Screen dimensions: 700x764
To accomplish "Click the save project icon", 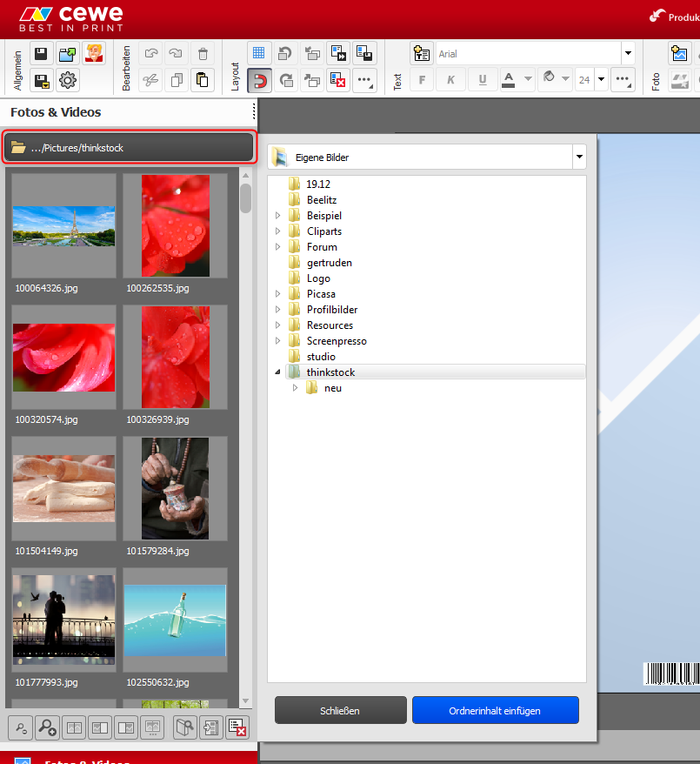I will (x=41, y=54).
